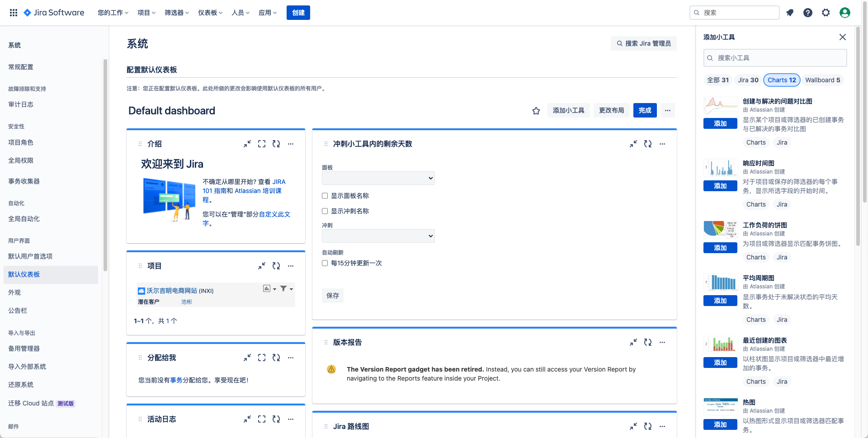Refresh the 项目 gadget
The height and width of the screenshot is (438, 868).
[276, 266]
